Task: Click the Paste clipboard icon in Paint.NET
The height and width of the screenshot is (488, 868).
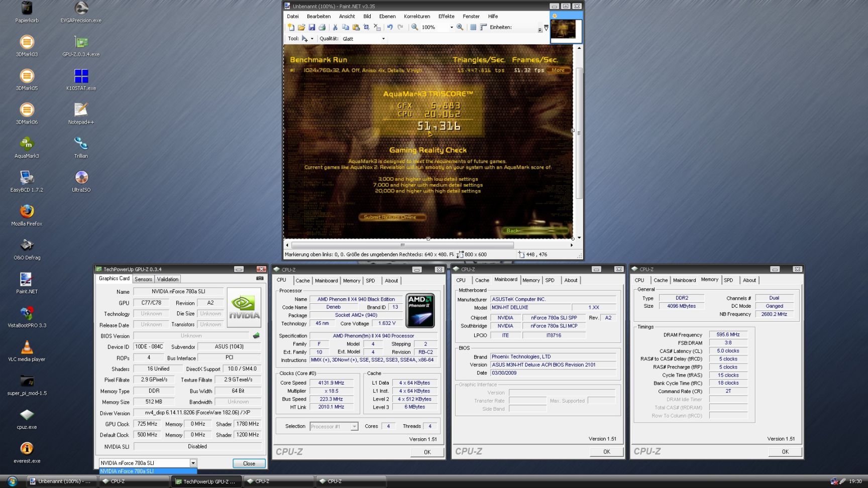Action: 356,27
